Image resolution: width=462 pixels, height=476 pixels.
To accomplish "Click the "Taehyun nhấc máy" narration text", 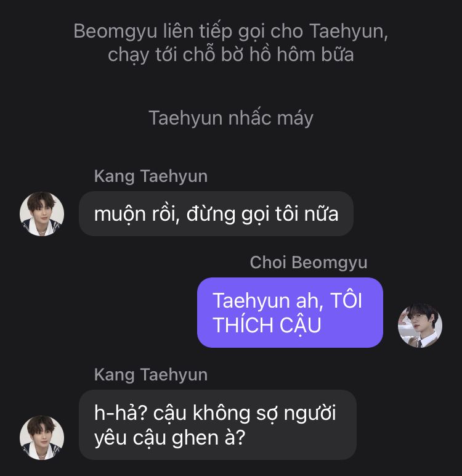I will (x=230, y=118).
